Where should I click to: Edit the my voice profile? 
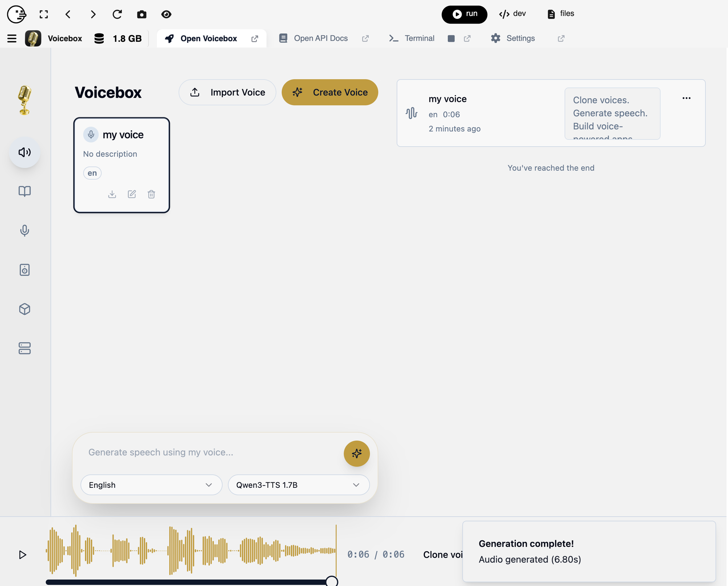tap(132, 194)
